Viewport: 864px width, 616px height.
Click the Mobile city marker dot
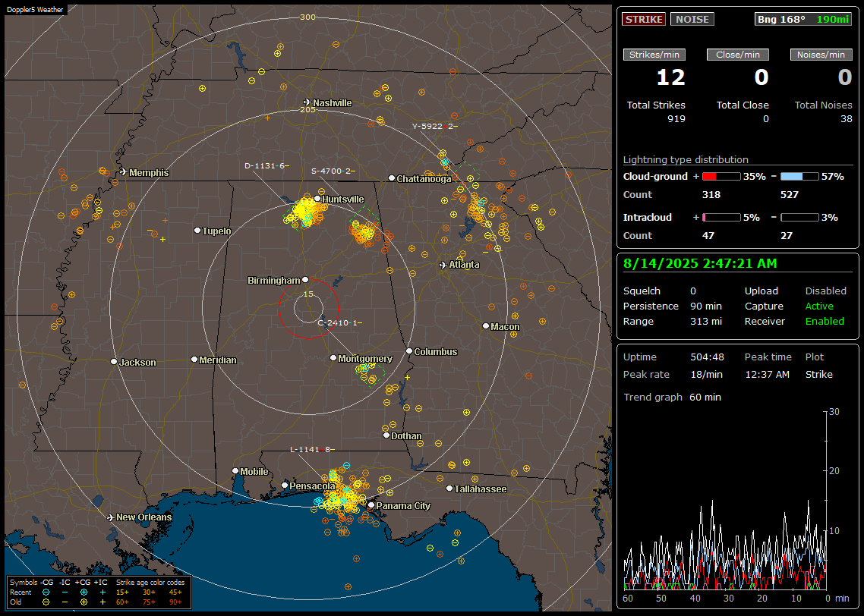click(235, 470)
